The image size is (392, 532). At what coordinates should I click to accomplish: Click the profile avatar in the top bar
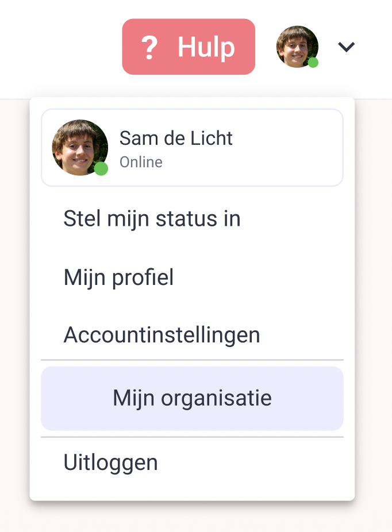pyautogui.click(x=297, y=47)
